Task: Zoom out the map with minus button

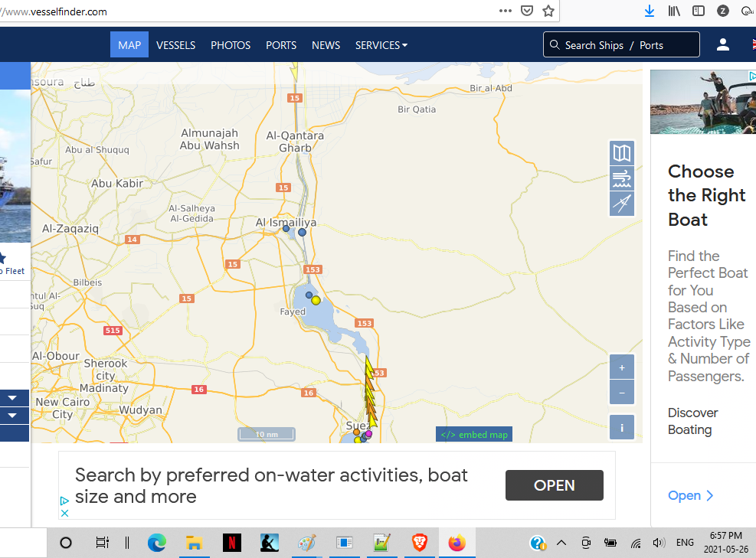Action: click(621, 393)
